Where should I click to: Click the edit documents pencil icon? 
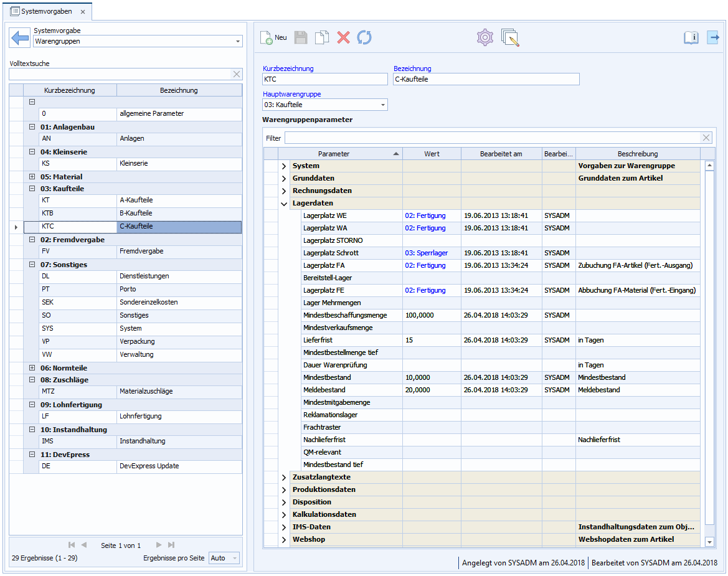510,38
